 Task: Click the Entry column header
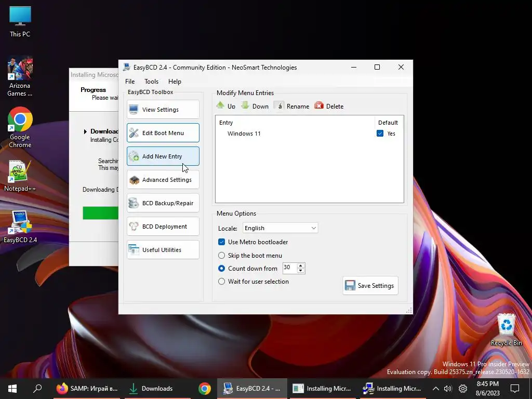(295, 123)
